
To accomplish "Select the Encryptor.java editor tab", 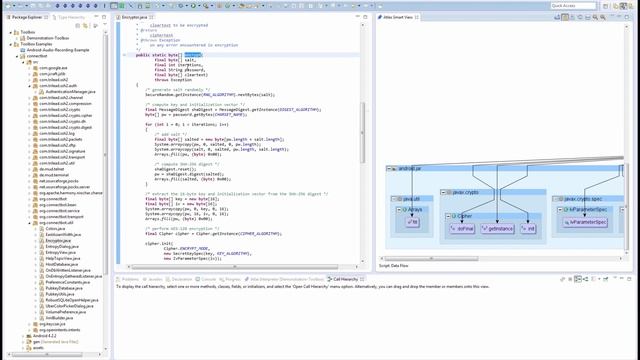I will (x=134, y=17).
